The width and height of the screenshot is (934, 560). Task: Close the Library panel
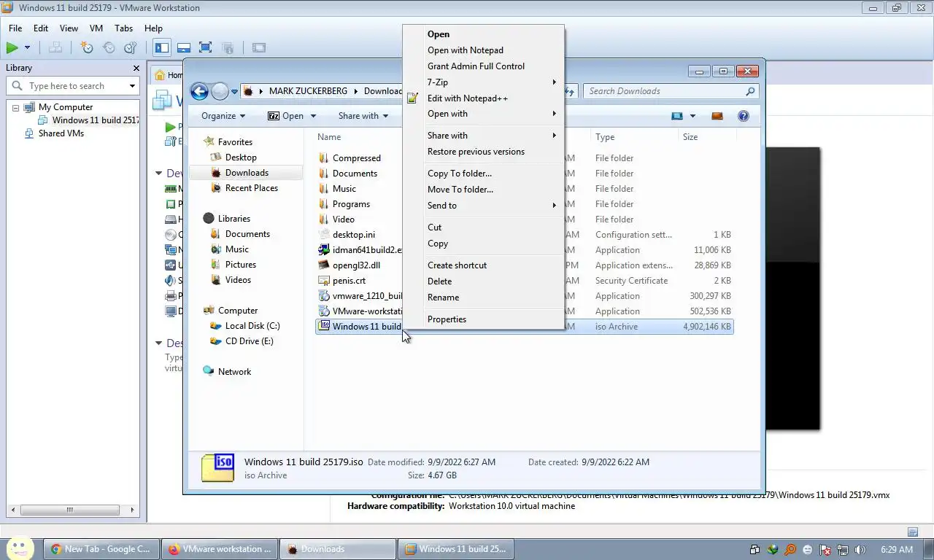[x=136, y=68]
